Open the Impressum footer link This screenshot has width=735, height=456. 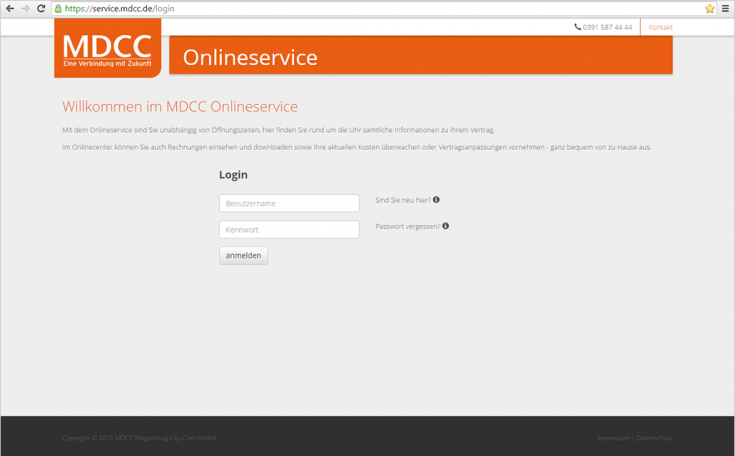point(613,438)
